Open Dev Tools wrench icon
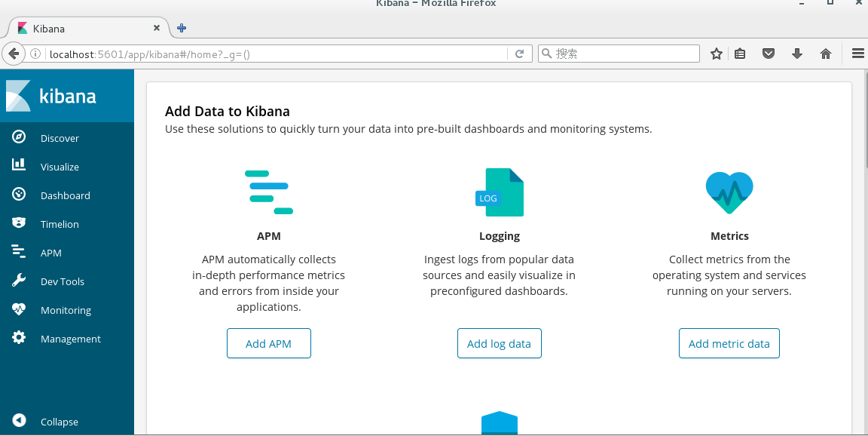This screenshot has width=868, height=436. point(19,281)
